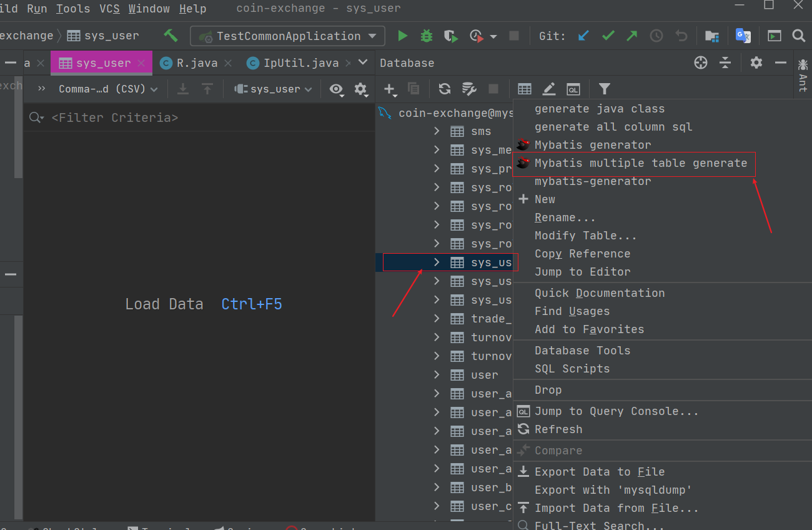Choose Modify Table from context menu
Viewport: 812px width, 530px height.
tap(585, 236)
